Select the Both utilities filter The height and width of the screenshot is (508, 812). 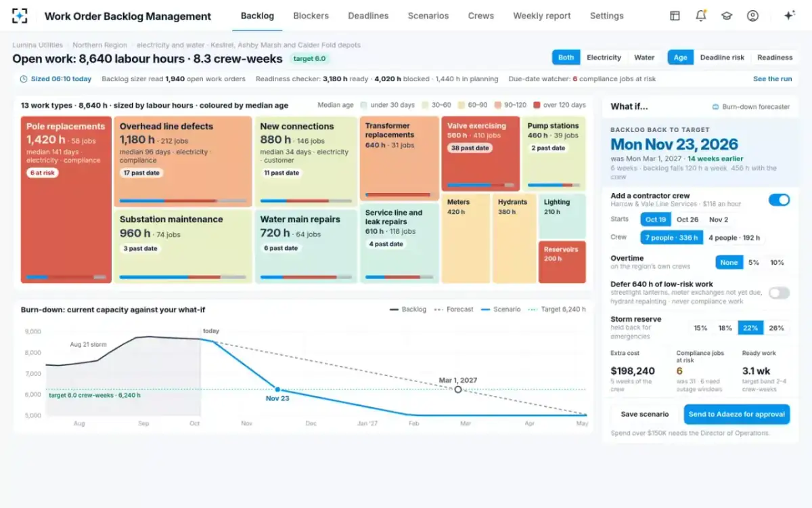point(566,58)
